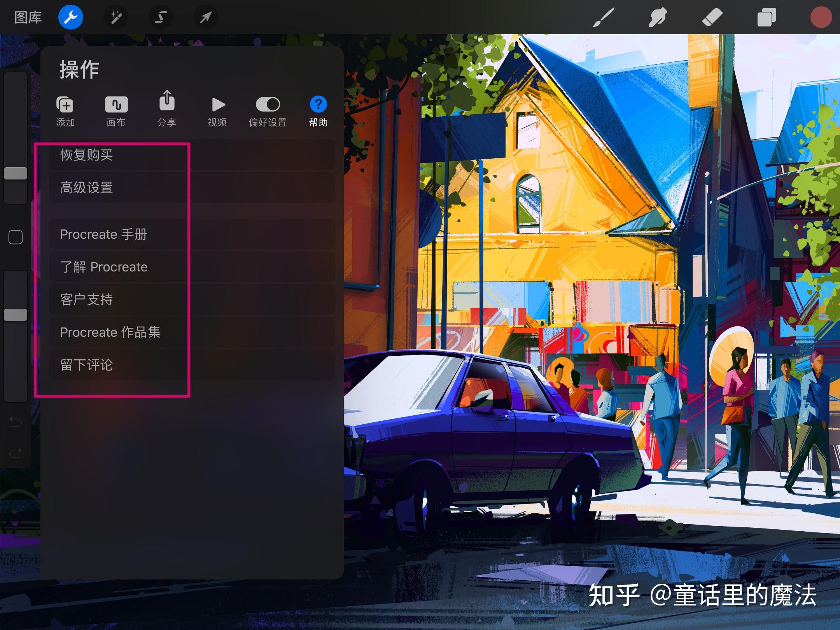The width and height of the screenshot is (840, 630).
Task: Open 偏好设置 preferences via the switch icon
Action: pyautogui.click(x=268, y=111)
